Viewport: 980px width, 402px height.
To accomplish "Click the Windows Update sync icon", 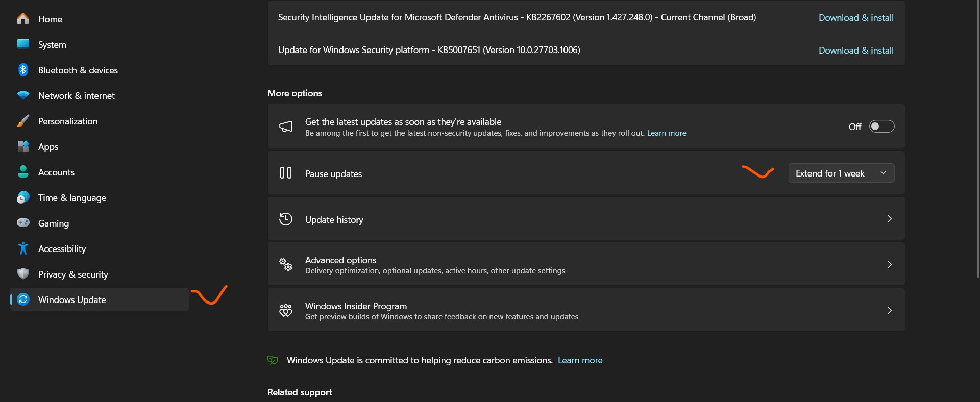I will coord(23,299).
